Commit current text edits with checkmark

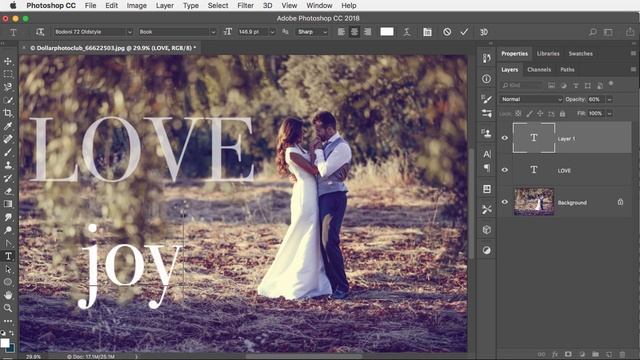[464, 32]
